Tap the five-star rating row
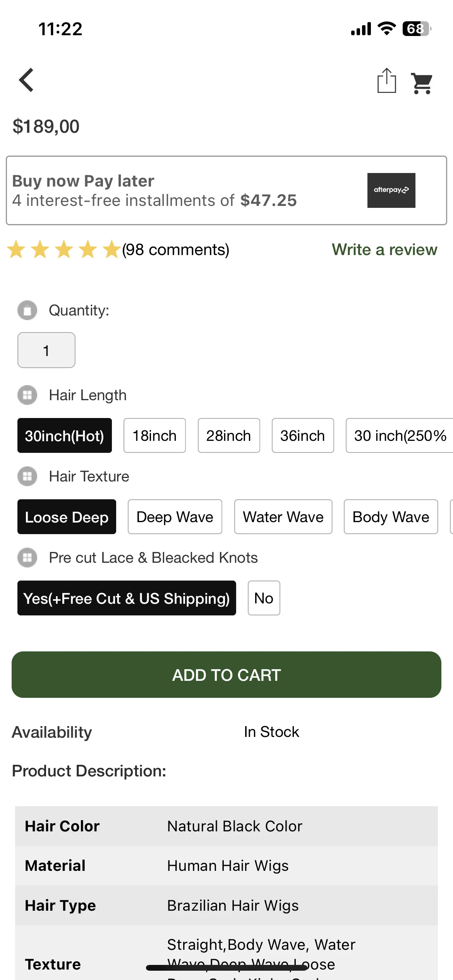Screen dimensions: 453x980 64,249
